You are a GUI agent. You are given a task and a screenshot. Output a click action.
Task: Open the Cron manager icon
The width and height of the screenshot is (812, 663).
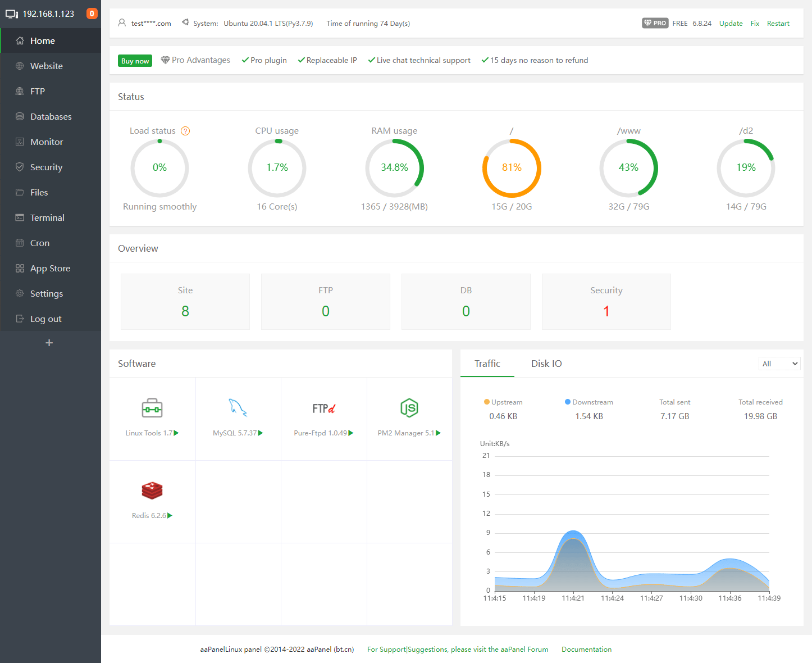pyautogui.click(x=19, y=243)
